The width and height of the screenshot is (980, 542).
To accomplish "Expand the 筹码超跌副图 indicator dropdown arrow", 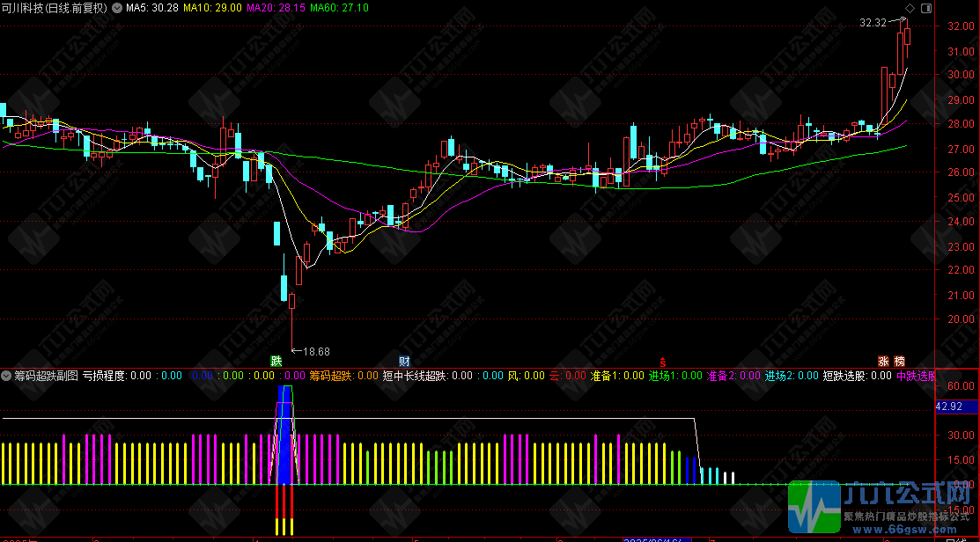I will pyautogui.click(x=6, y=376).
